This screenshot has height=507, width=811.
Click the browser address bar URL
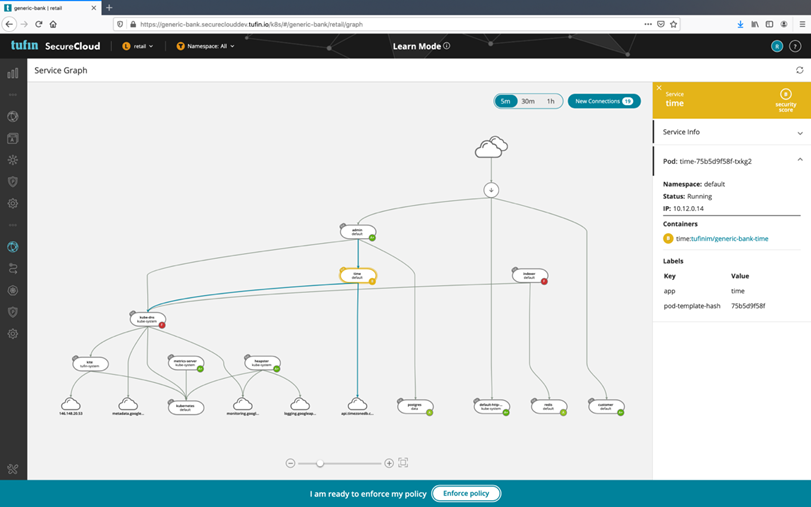(251, 24)
